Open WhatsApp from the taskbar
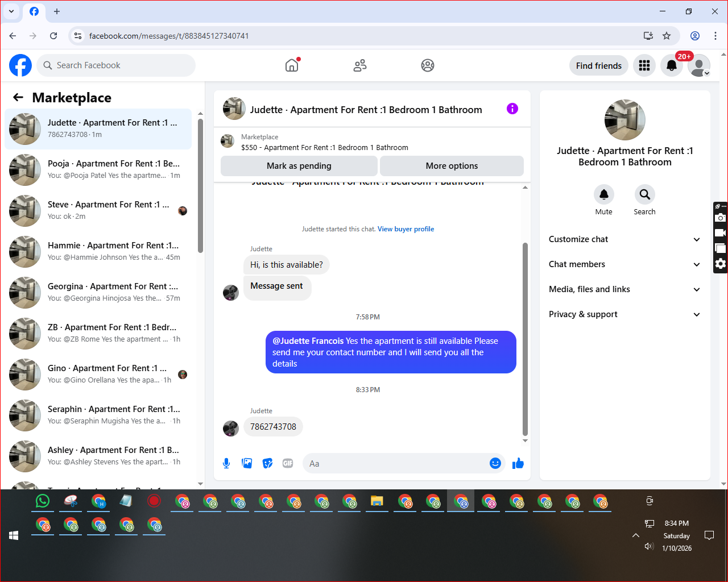 (43, 501)
